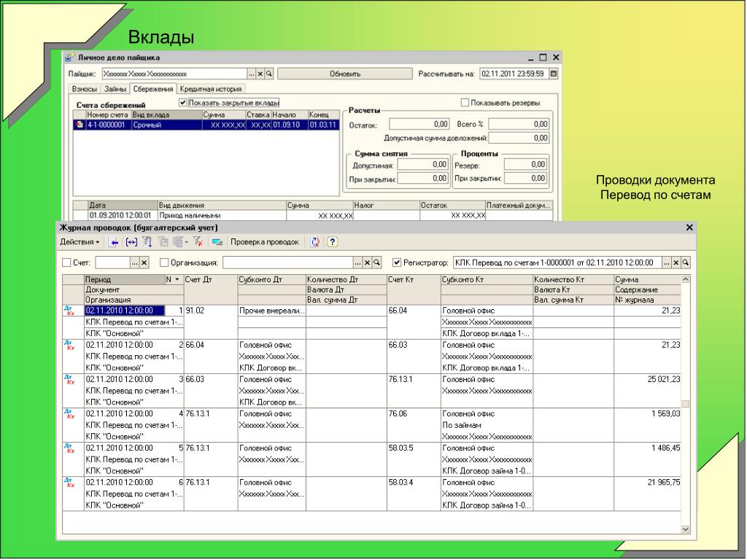Viewport: 747px width, 560px height.
Task: Toggle the Показывать резервы checkbox
Action: pyautogui.click(x=465, y=103)
